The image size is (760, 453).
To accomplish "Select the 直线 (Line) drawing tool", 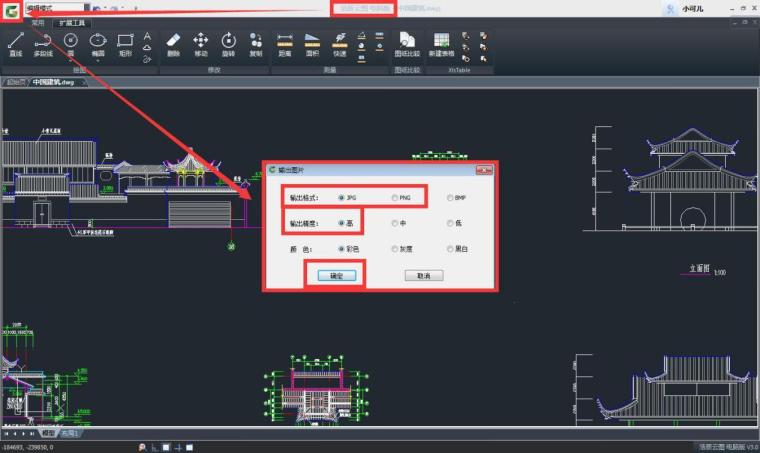I will 15,44.
